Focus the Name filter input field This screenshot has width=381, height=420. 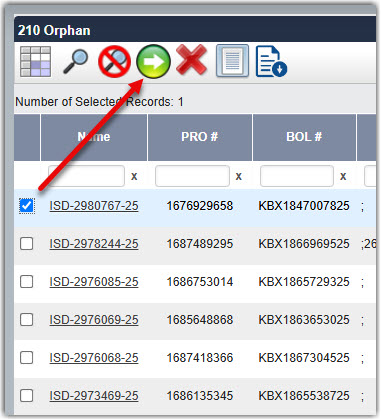click(x=86, y=176)
